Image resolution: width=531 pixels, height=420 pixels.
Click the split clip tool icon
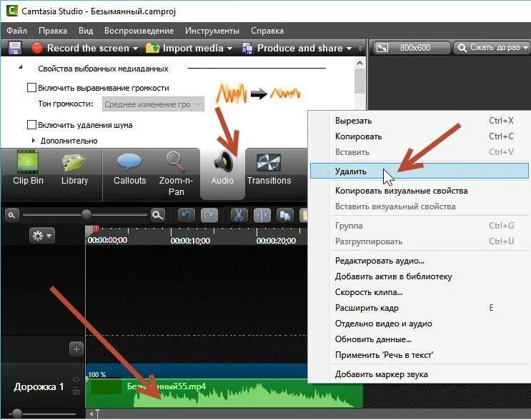coord(262,215)
